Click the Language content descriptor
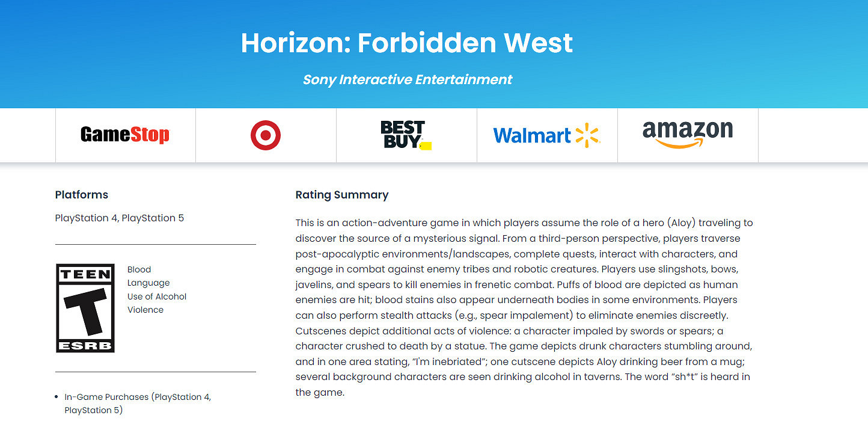 tap(148, 283)
